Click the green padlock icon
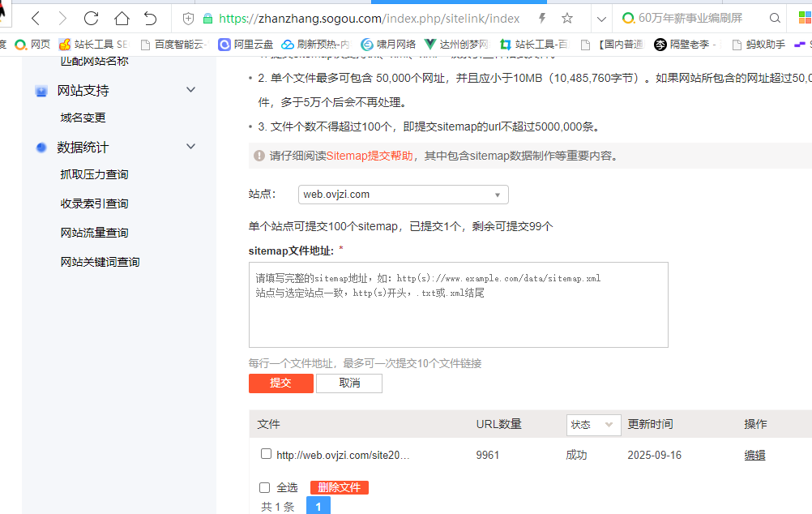 point(207,19)
